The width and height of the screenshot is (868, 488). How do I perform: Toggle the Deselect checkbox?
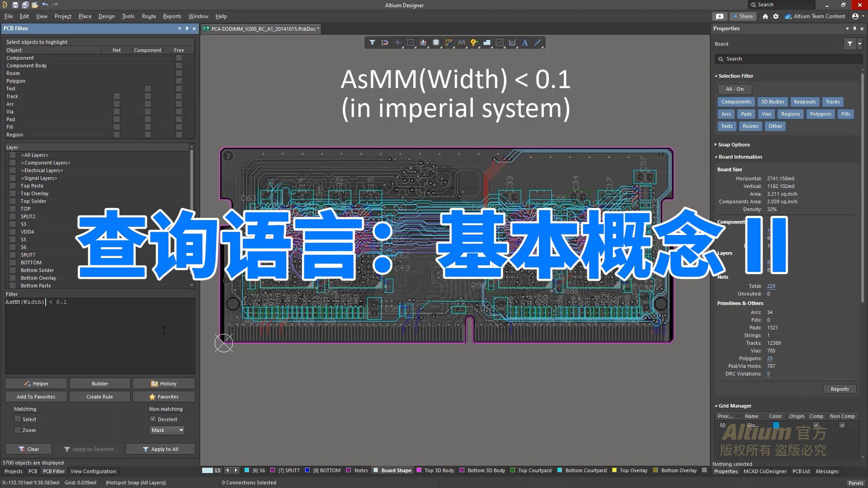click(x=153, y=419)
